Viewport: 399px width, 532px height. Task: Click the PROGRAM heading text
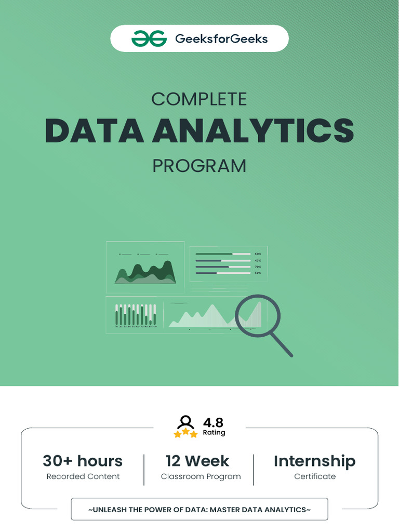click(199, 166)
